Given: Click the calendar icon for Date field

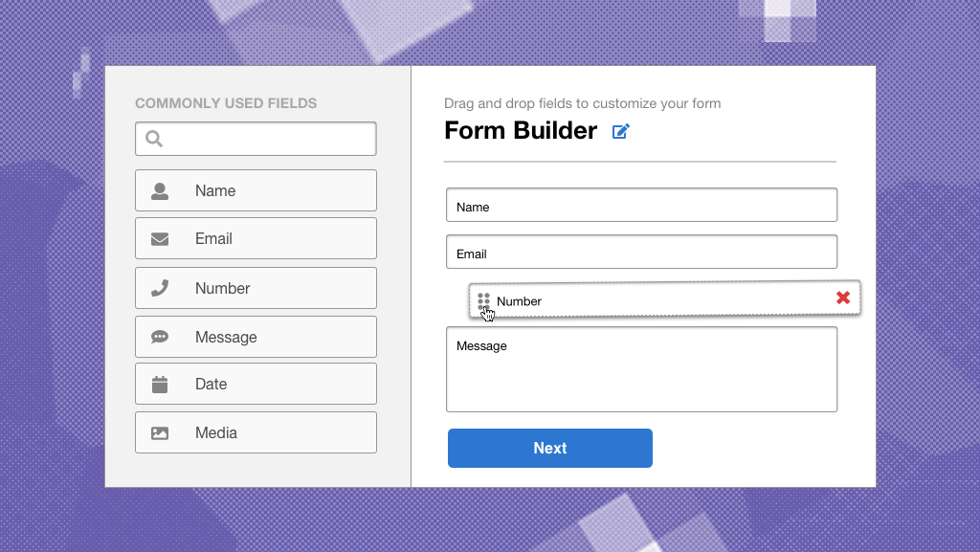Looking at the screenshot, I should [160, 384].
